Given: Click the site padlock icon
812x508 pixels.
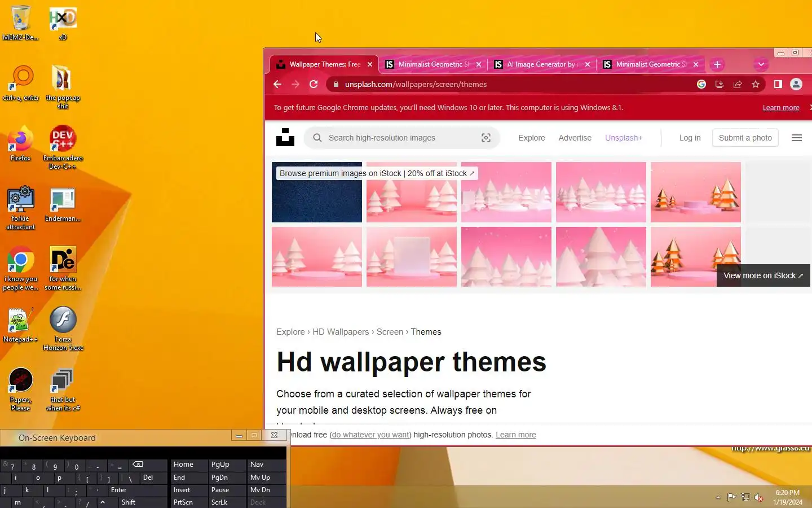Looking at the screenshot, I should click(x=336, y=84).
